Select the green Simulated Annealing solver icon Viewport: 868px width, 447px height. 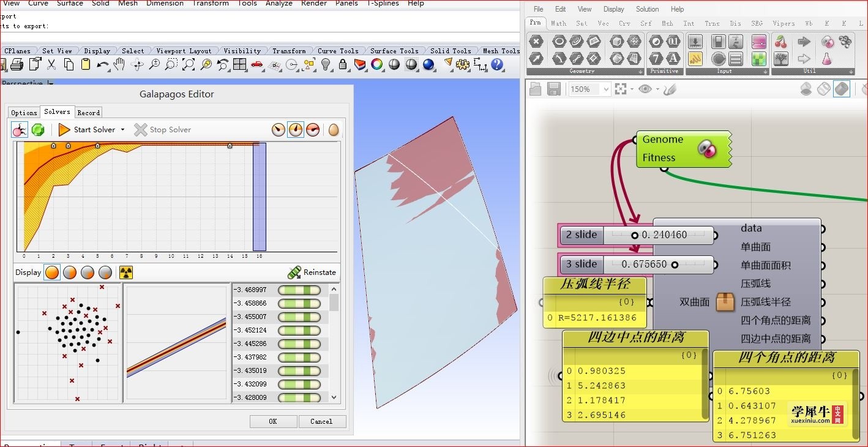point(38,130)
